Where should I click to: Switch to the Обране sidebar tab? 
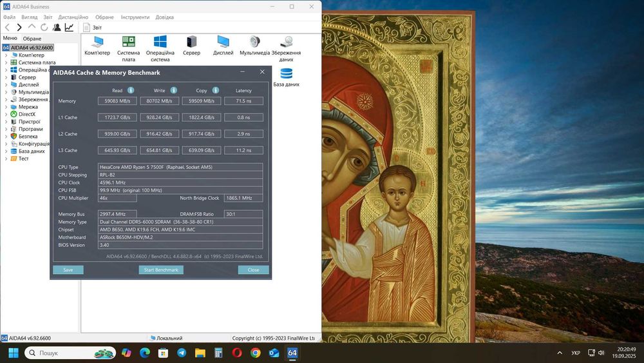(32, 39)
